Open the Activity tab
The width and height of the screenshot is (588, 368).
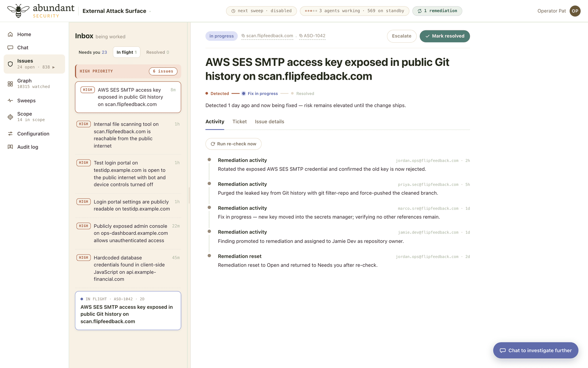click(215, 122)
